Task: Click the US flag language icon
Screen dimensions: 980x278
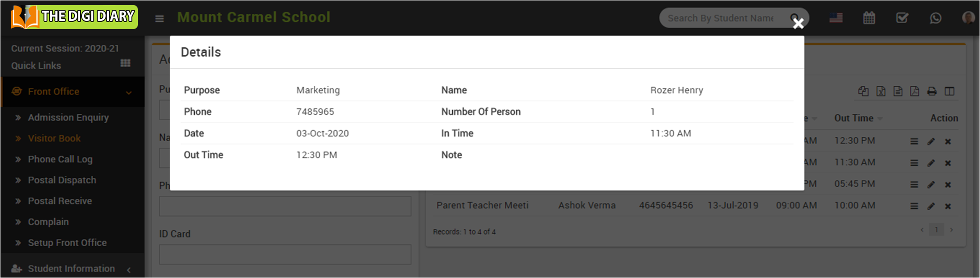Action: pos(836,18)
